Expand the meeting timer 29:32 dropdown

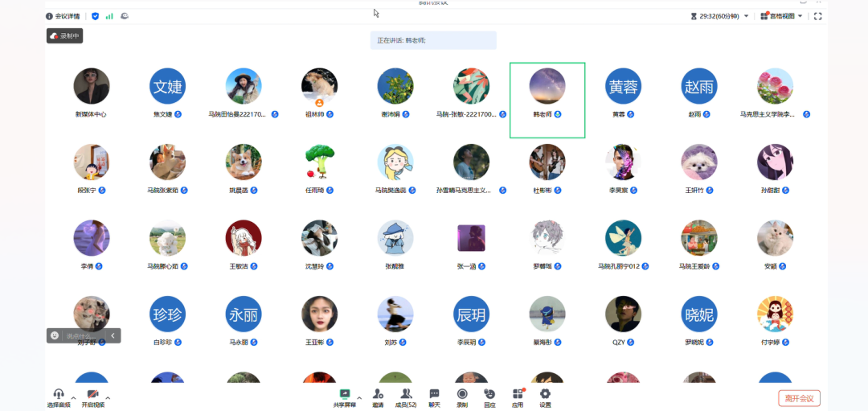[x=746, y=16]
